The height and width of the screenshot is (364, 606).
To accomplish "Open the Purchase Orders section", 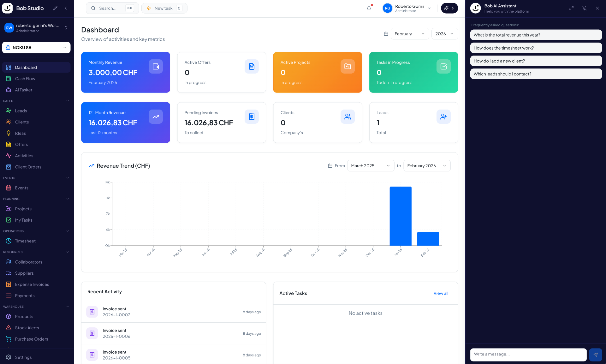I will [x=32, y=339].
